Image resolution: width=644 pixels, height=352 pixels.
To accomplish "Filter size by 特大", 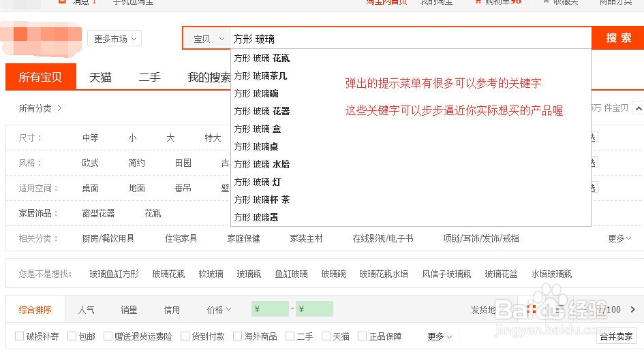I will (213, 138).
